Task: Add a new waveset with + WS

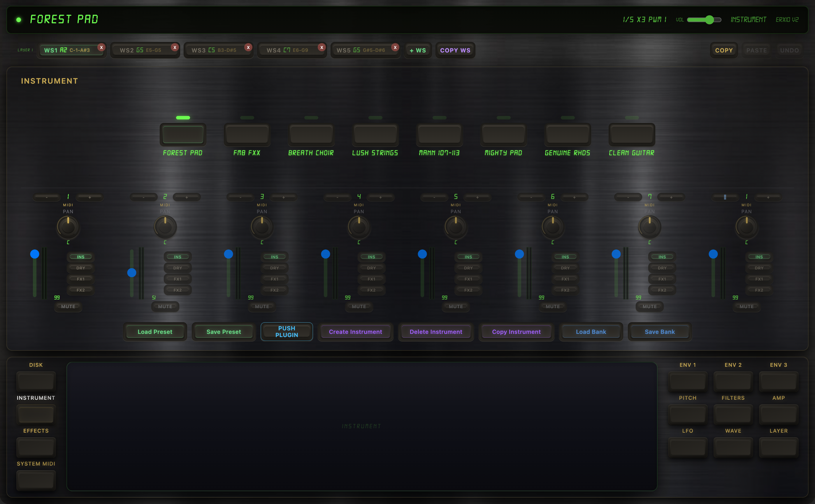Action: click(418, 50)
